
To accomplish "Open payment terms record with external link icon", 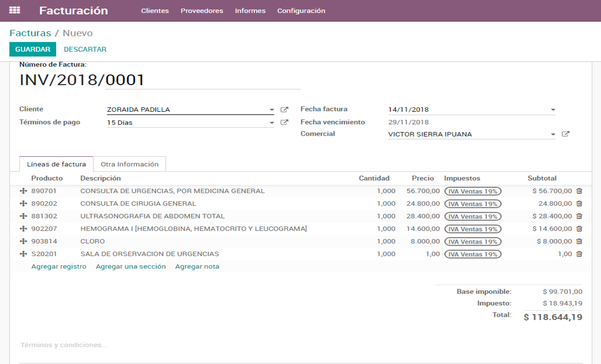I will coord(284,122).
